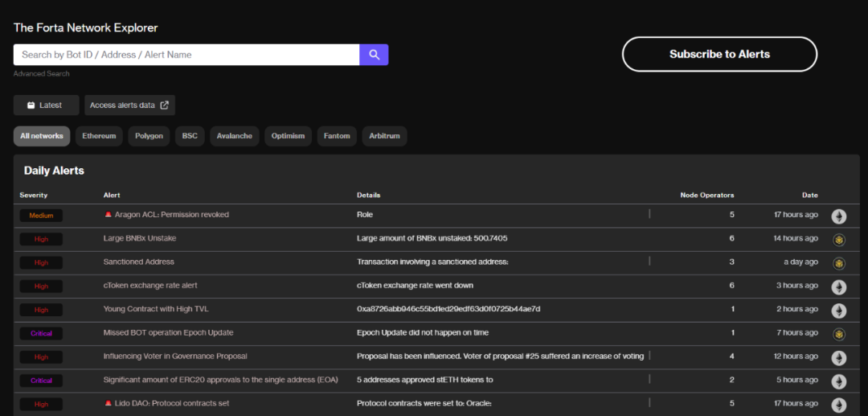Click BNB chain icon in Sanctioned Address row

tap(838, 263)
